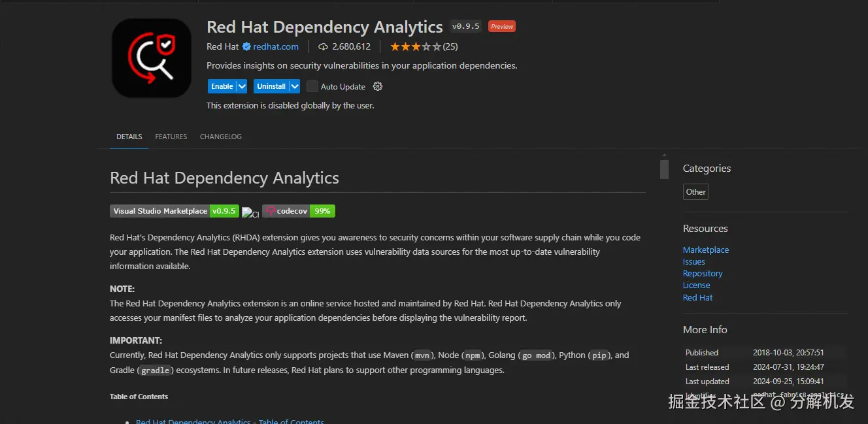Open the Marketplace resource link
This screenshot has width=868, height=424.
tap(706, 250)
